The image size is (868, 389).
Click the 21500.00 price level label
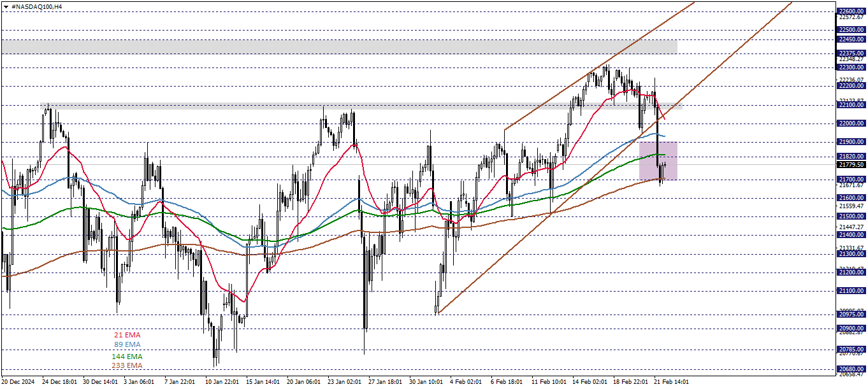(x=851, y=216)
